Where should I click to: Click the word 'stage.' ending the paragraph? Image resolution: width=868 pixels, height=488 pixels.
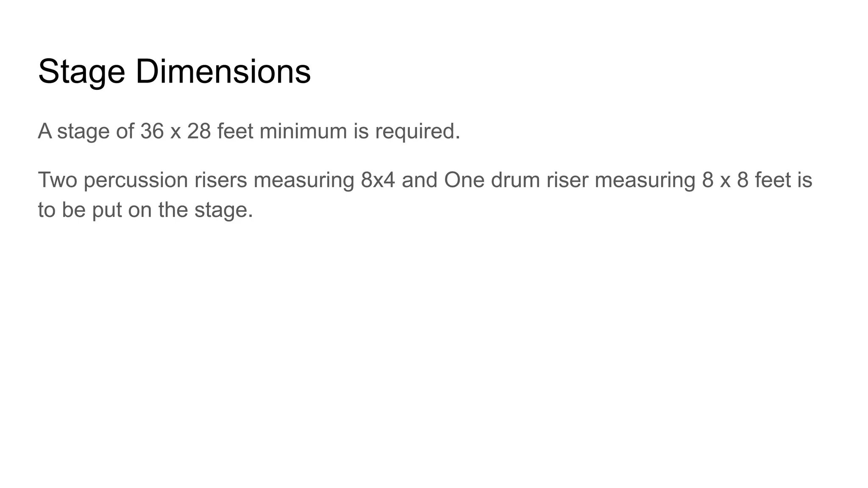tap(224, 211)
